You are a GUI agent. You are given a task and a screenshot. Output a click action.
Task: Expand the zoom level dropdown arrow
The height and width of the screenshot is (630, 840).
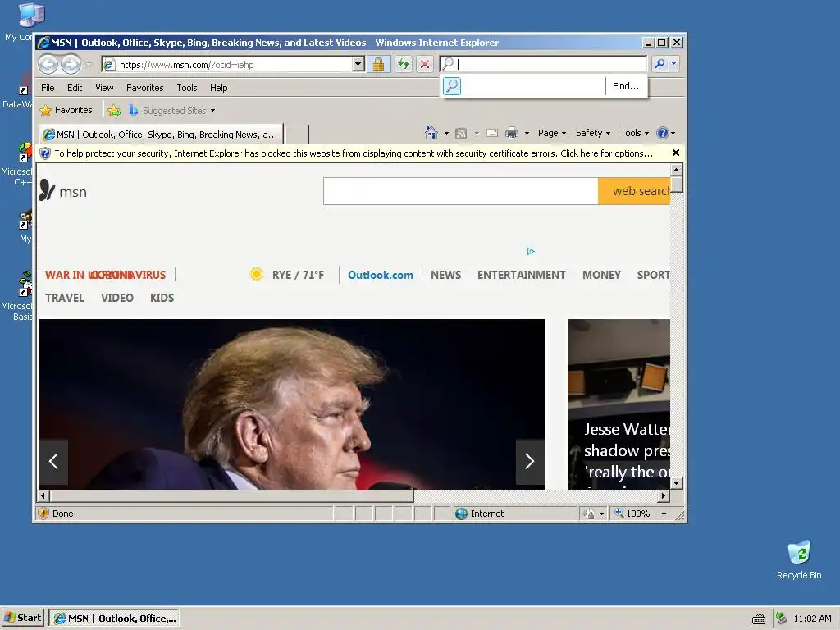(664, 514)
